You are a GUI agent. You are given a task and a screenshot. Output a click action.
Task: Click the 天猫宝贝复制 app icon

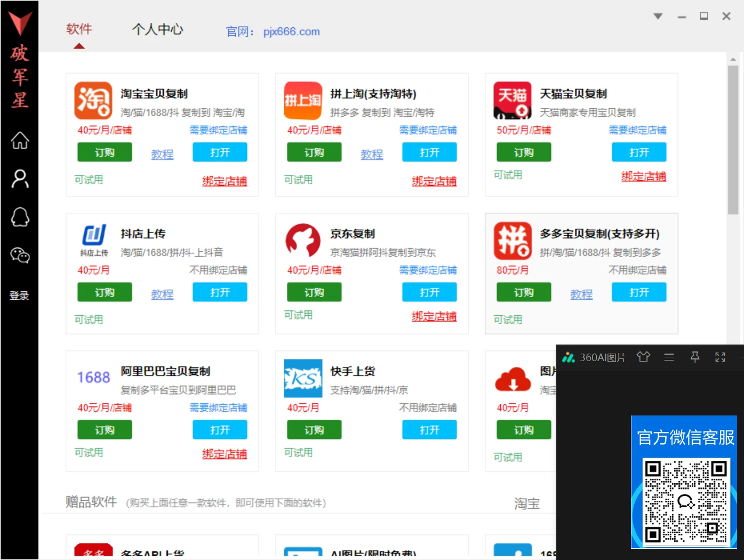pyautogui.click(x=513, y=100)
